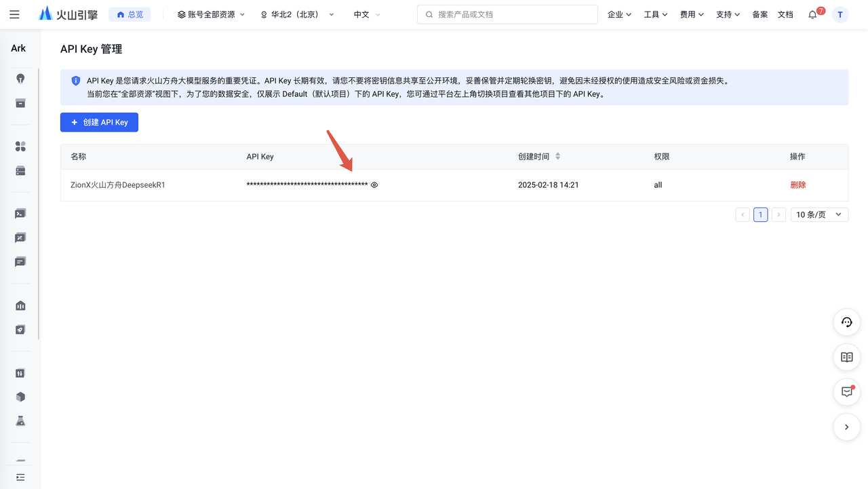Open the four-dots apps sidebar icon
This screenshot has height=489, width=868.
click(20, 146)
